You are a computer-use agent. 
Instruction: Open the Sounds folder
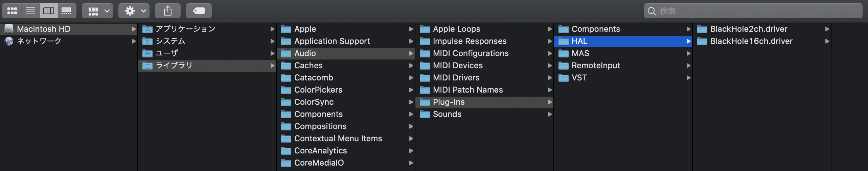[484, 114]
